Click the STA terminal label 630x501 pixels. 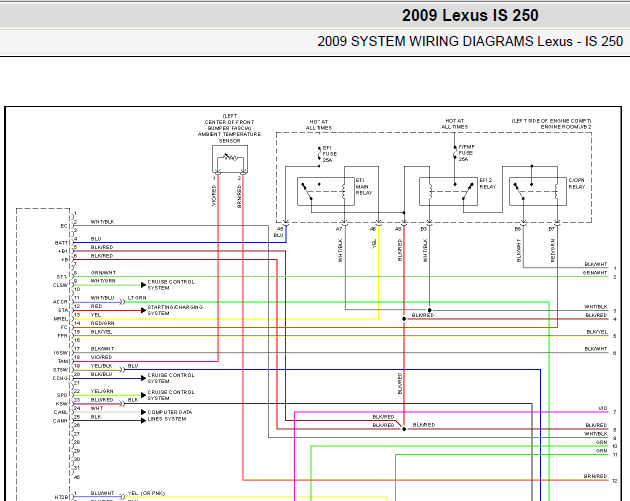click(63, 311)
